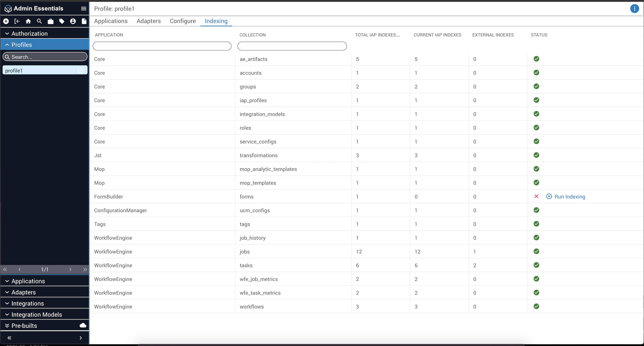The image size is (644, 346).
Task: Open the hamburger menu beside Admin Essentials
Action: [x=84, y=9]
